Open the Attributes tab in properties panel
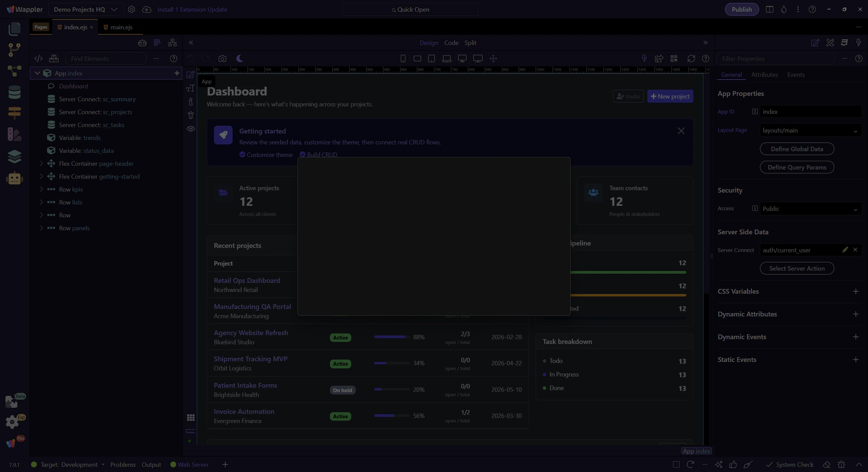This screenshot has width=868, height=472. 764,75
